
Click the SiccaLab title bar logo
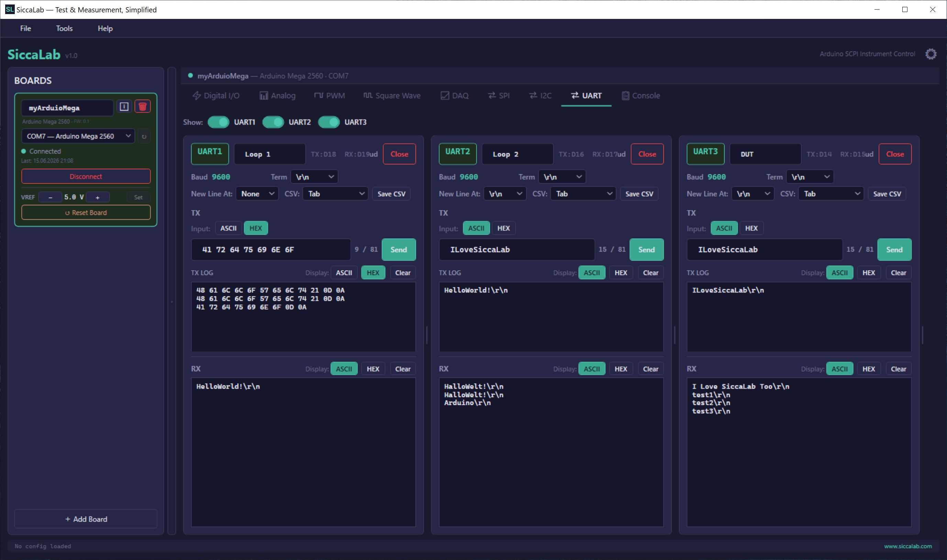9,9
